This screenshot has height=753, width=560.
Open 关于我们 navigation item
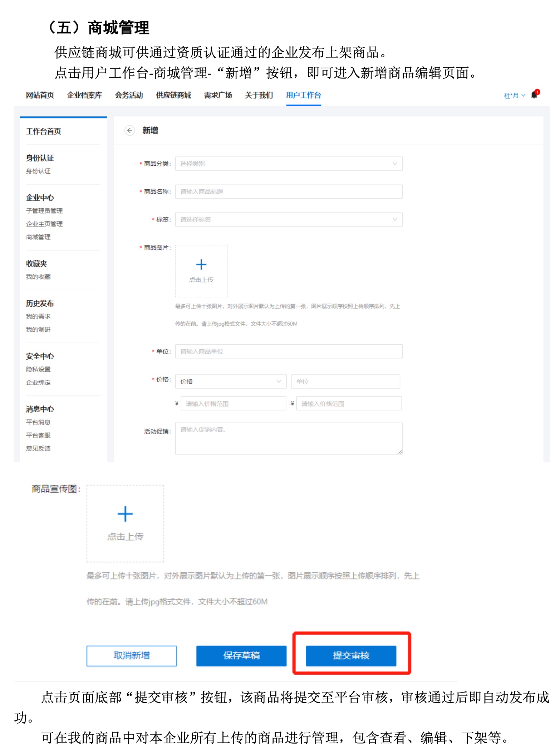point(259,95)
